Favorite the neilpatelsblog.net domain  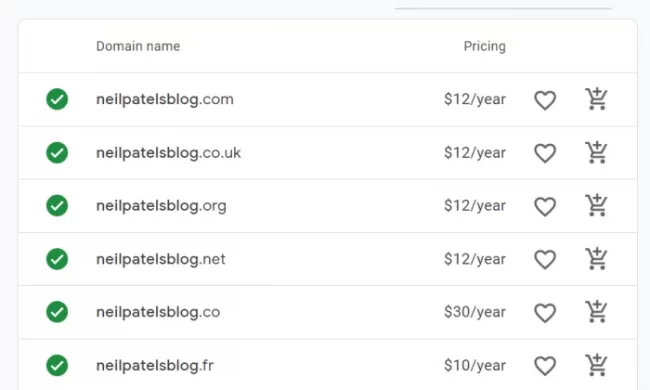coord(545,260)
